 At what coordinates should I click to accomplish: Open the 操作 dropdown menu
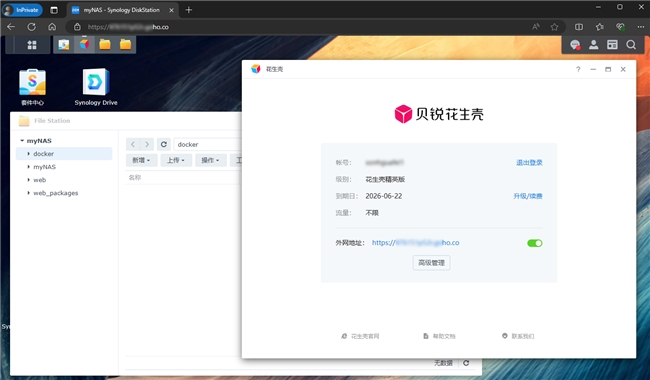point(211,160)
